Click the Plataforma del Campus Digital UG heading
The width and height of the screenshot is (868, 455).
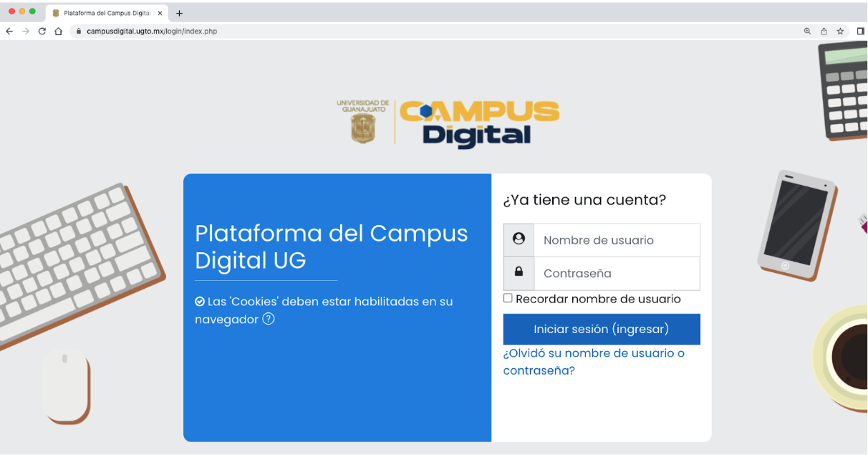point(332,246)
